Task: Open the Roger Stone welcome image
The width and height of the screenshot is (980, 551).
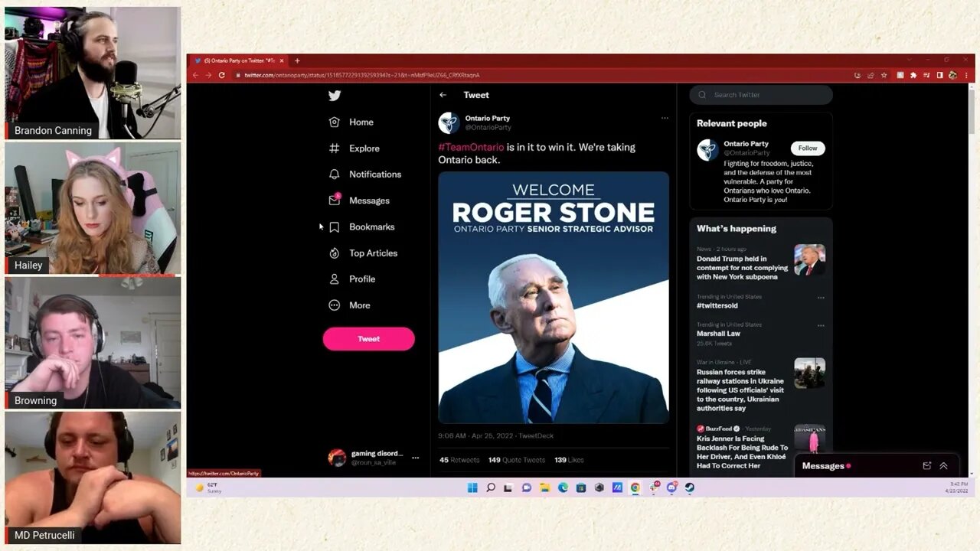Action: pyautogui.click(x=554, y=297)
